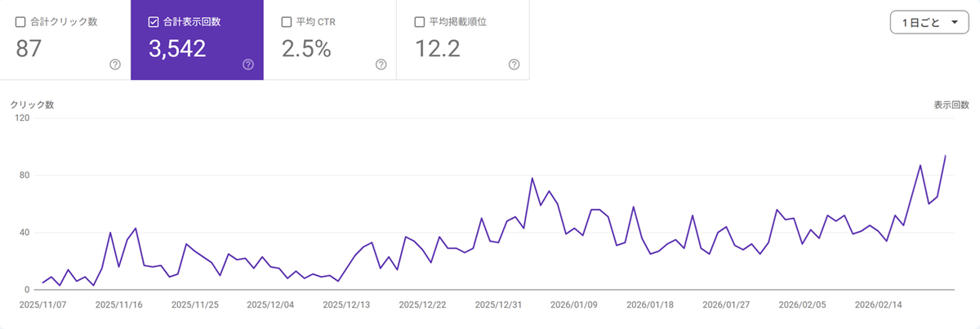Click help icon on 合計表示回数 card
This screenshot has width=980, height=329.
(x=248, y=64)
